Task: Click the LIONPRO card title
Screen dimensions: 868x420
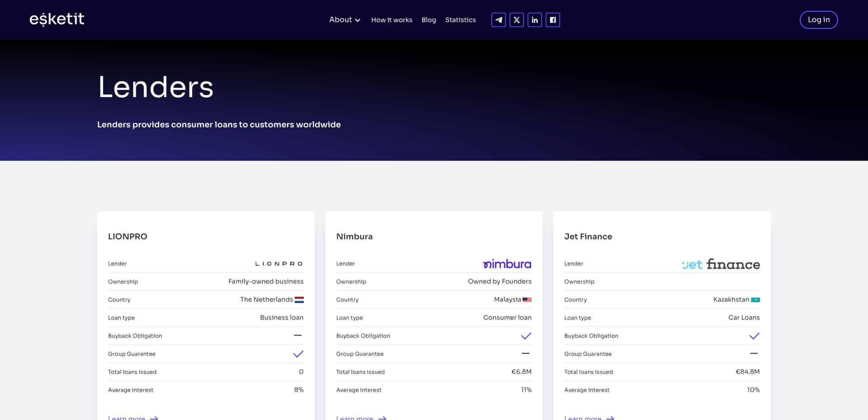Action: pos(127,237)
